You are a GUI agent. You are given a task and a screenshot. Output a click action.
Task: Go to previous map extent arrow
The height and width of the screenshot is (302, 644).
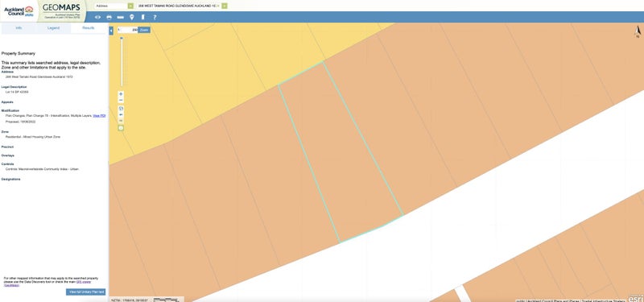click(121, 114)
